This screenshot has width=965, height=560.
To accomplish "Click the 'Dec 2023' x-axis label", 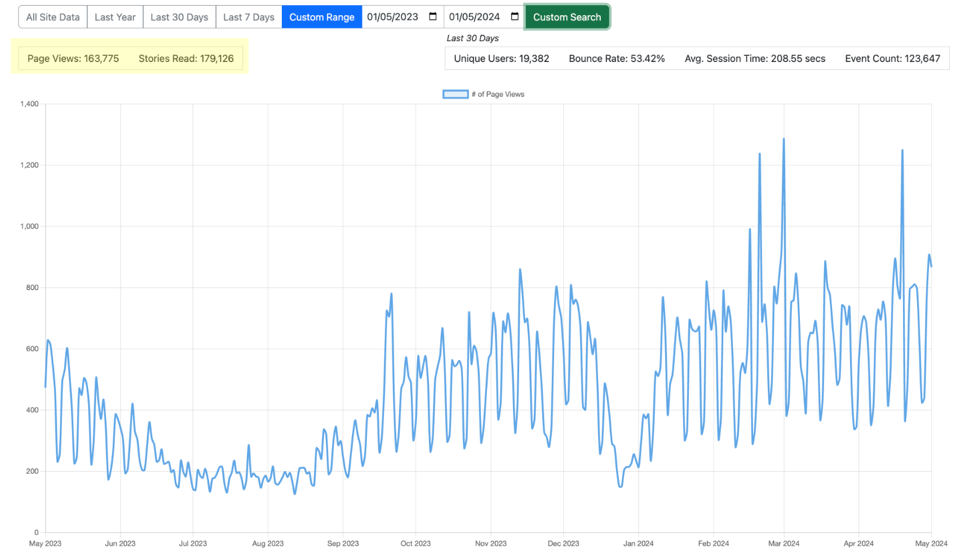I will click(x=563, y=544).
